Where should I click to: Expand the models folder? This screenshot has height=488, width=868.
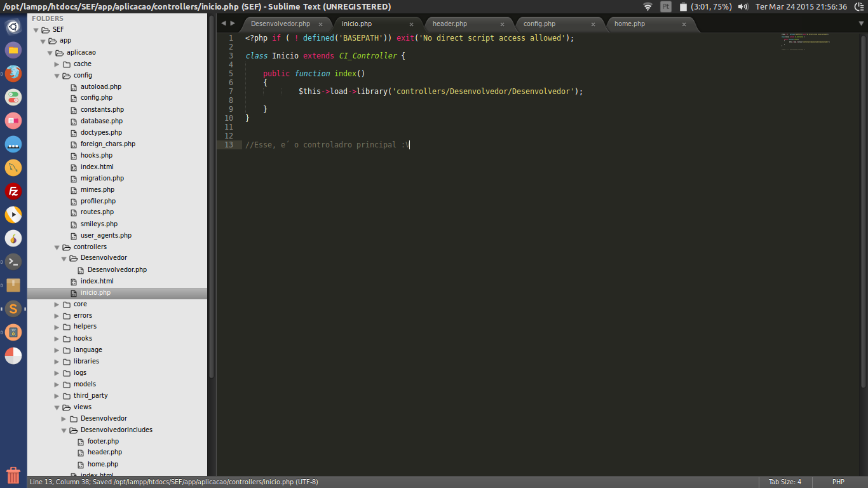(x=57, y=384)
